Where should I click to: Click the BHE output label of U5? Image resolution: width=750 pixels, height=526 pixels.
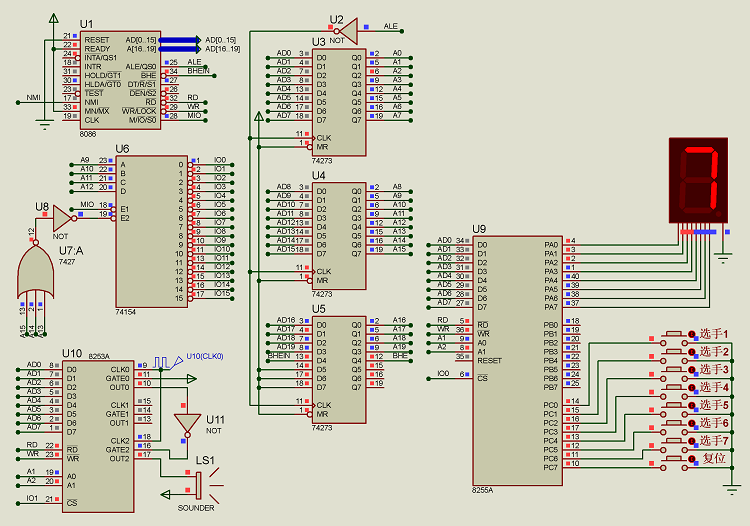click(x=400, y=355)
